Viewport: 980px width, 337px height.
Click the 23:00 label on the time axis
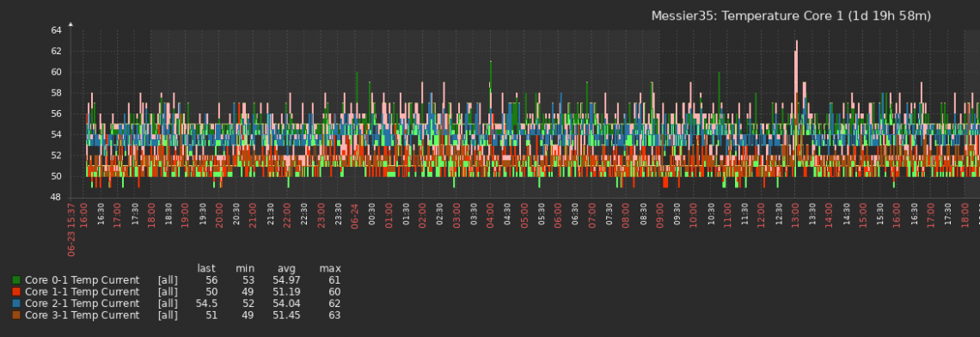pos(321,215)
